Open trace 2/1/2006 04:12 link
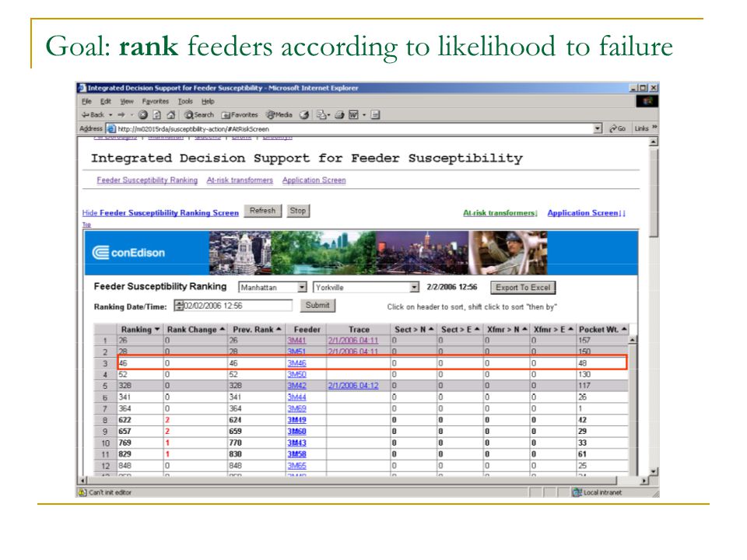The height and width of the screenshot is (560, 747). pyautogui.click(x=353, y=386)
